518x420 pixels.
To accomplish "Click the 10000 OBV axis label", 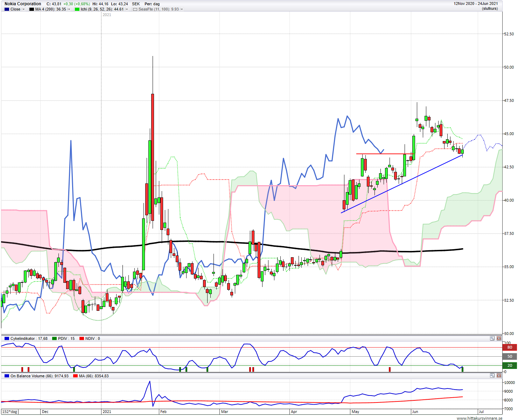I will (x=509, y=383).
